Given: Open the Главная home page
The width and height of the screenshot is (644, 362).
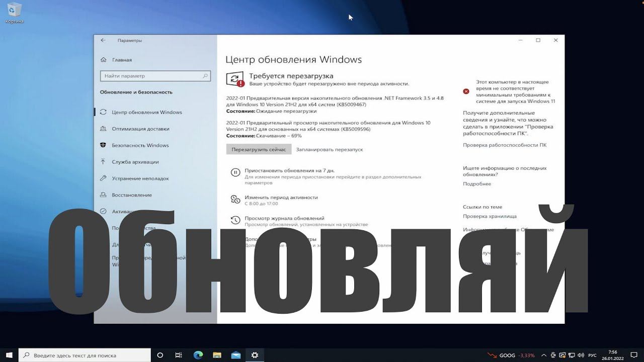Looking at the screenshot, I should click(116, 60).
